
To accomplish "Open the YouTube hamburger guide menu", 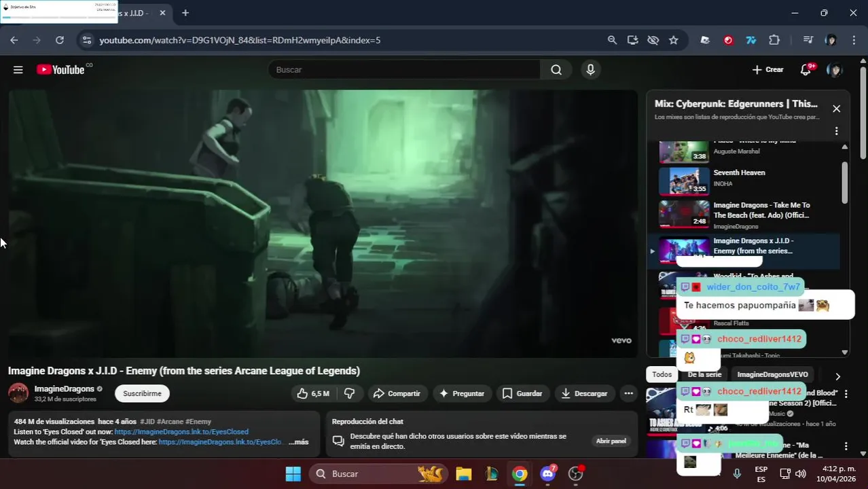I will click(18, 70).
